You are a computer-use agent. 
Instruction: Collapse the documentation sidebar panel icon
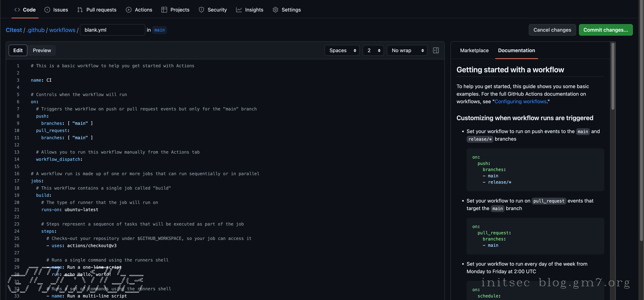click(436, 50)
